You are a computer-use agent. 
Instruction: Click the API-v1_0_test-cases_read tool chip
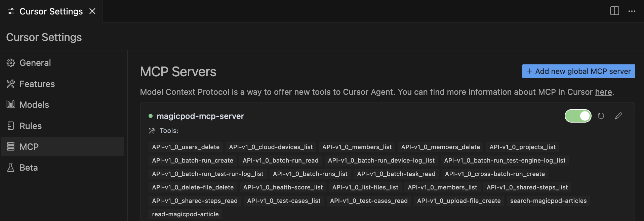(x=369, y=201)
